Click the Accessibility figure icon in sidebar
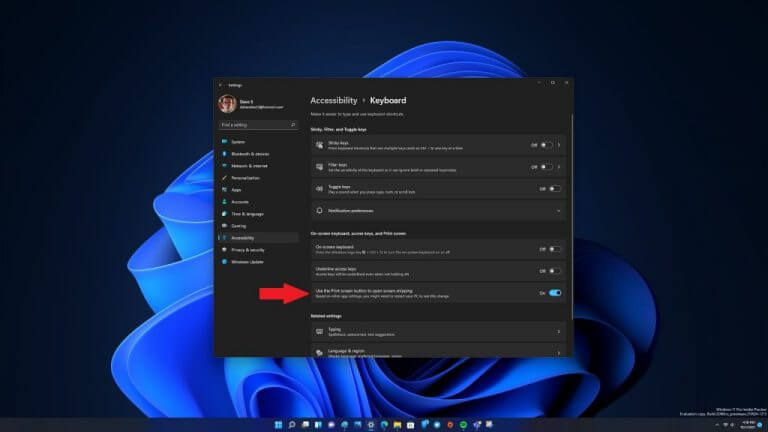Viewport: 768px width, 432px height. pos(224,238)
